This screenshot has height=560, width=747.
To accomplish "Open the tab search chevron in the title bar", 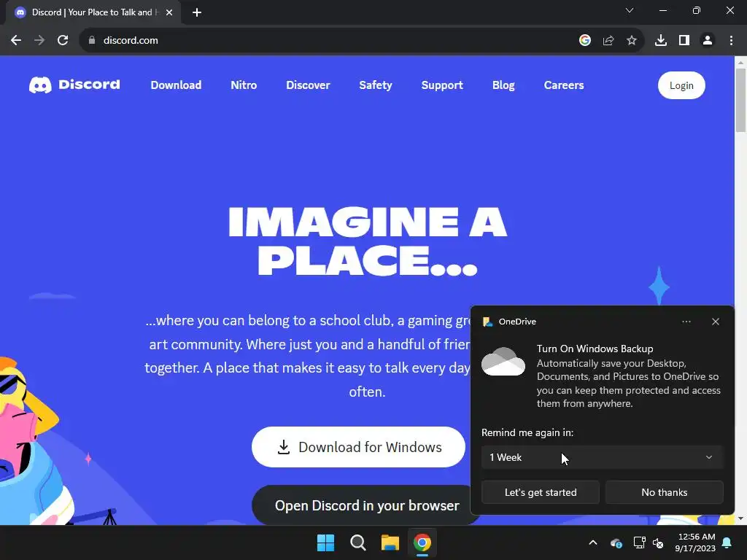I will click(x=630, y=10).
